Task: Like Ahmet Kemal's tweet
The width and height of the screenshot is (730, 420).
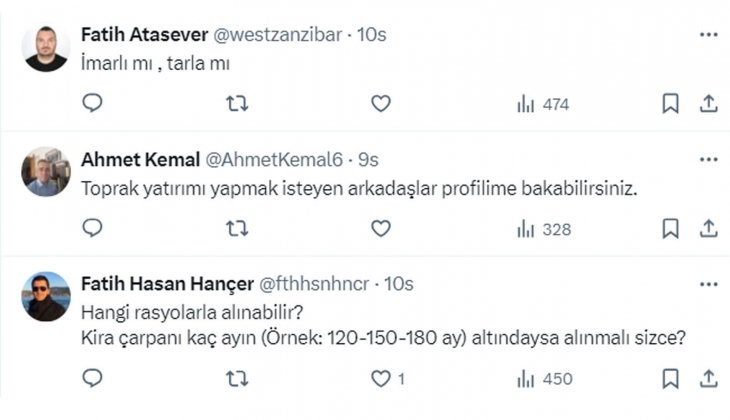Action: pos(380,229)
